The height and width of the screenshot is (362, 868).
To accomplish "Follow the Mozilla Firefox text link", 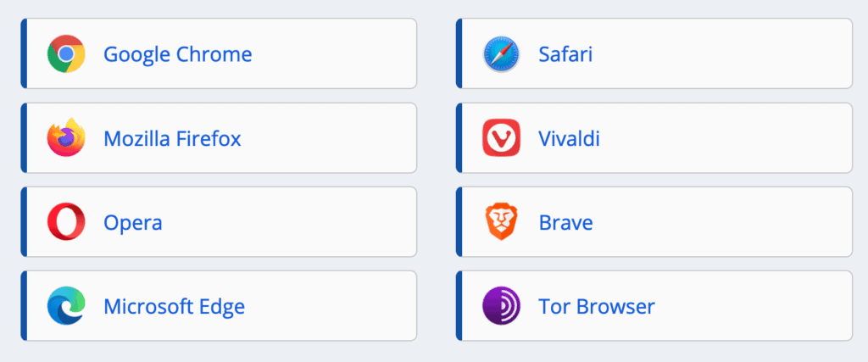I will click(x=172, y=138).
